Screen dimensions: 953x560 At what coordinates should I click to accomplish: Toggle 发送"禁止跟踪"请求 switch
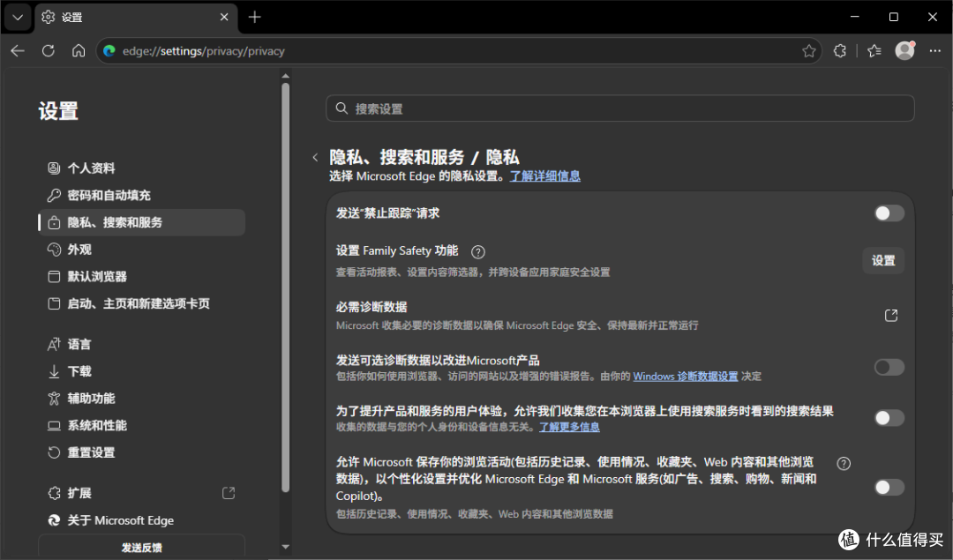point(889,213)
